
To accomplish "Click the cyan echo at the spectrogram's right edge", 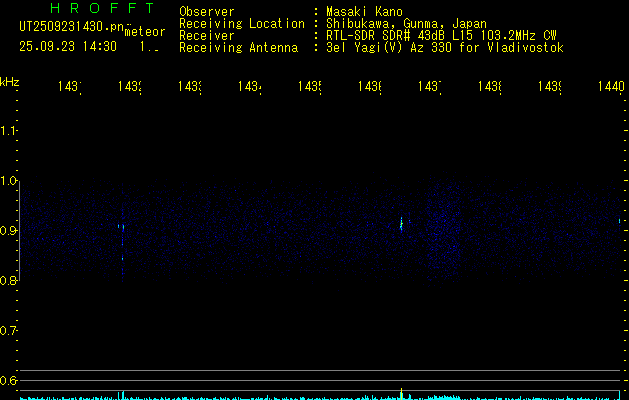I will click(x=619, y=221).
